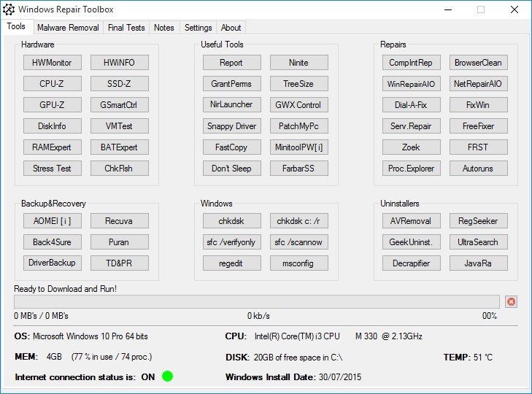Click the download progress bar

256,301
